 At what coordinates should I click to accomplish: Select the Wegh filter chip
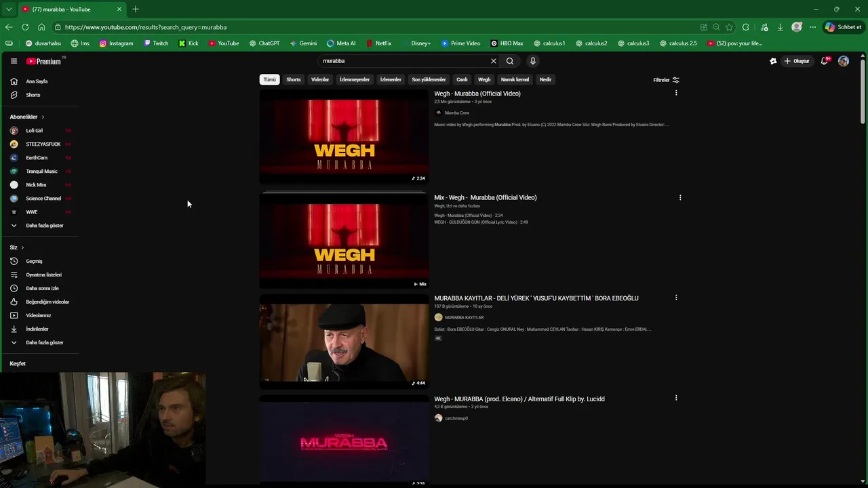(484, 79)
